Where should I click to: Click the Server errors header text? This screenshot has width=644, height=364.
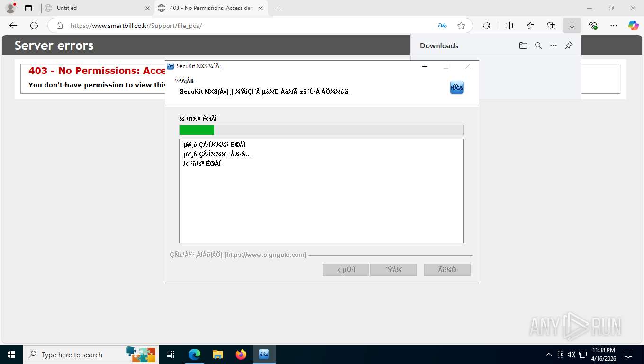pyautogui.click(x=54, y=45)
